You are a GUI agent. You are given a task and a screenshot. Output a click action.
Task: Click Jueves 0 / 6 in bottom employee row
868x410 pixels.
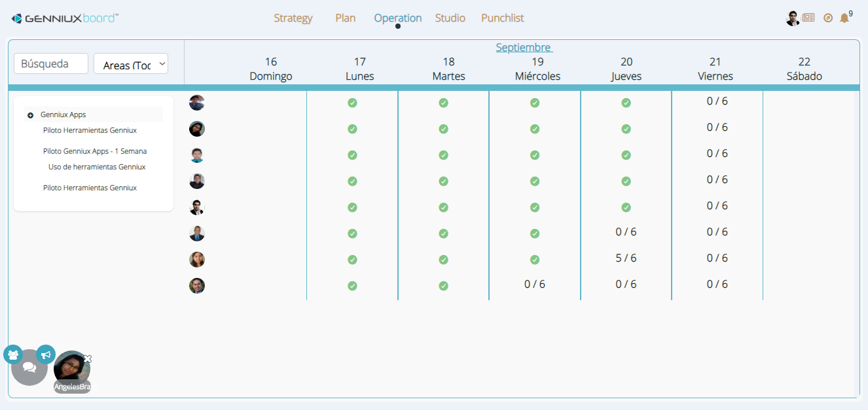click(x=626, y=284)
